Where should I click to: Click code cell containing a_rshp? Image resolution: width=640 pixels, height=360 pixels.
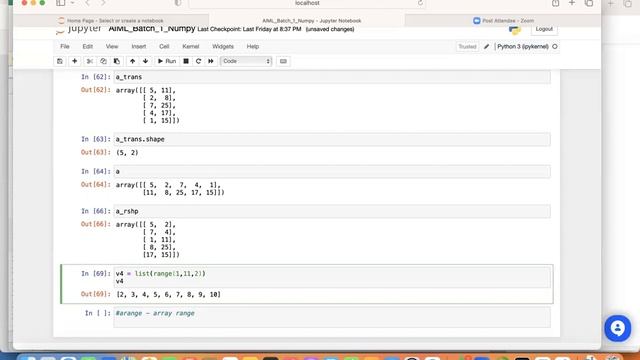(332, 211)
